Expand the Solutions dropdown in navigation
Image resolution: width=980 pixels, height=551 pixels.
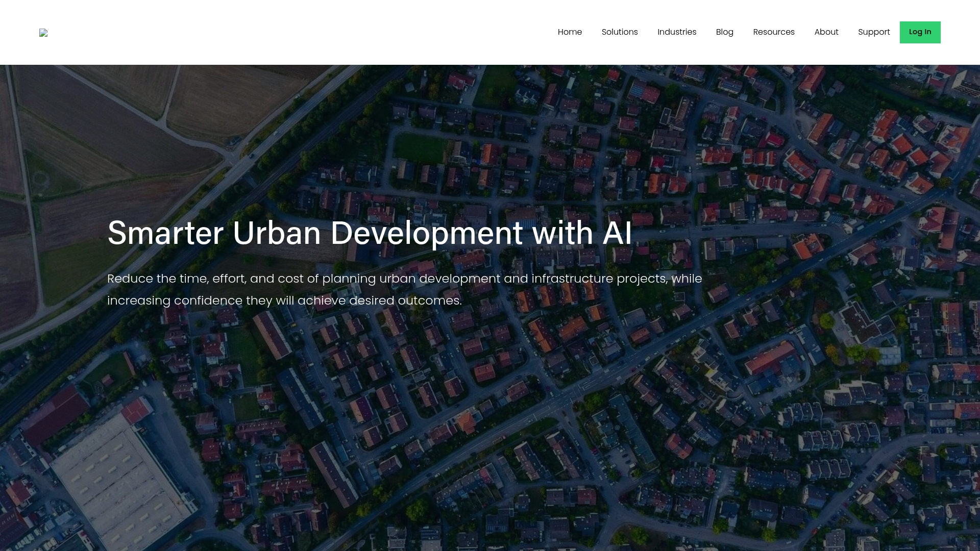pos(619,32)
